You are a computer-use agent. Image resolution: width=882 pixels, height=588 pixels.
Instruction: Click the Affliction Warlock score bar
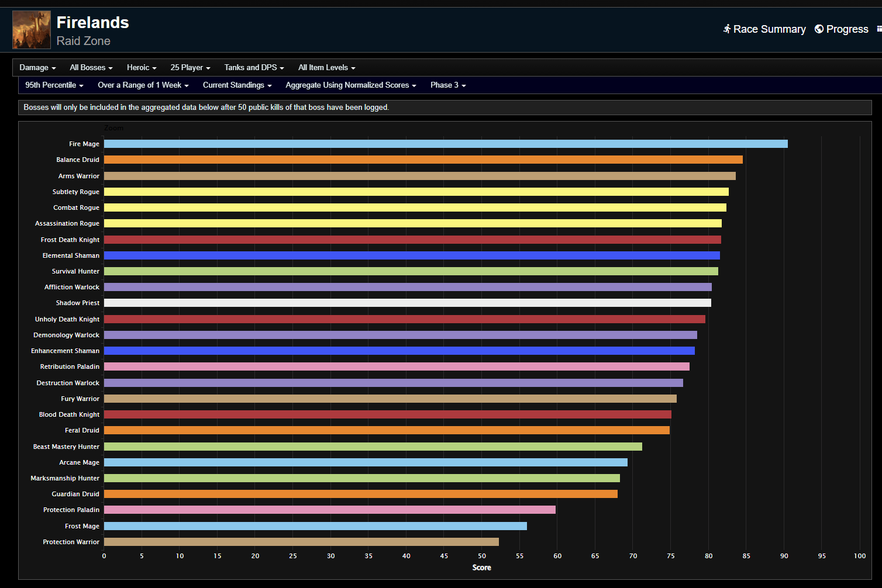[408, 287]
